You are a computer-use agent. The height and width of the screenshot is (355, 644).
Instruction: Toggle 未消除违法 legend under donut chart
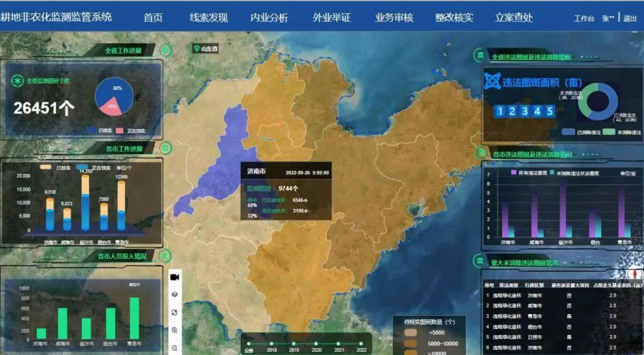click(x=622, y=133)
